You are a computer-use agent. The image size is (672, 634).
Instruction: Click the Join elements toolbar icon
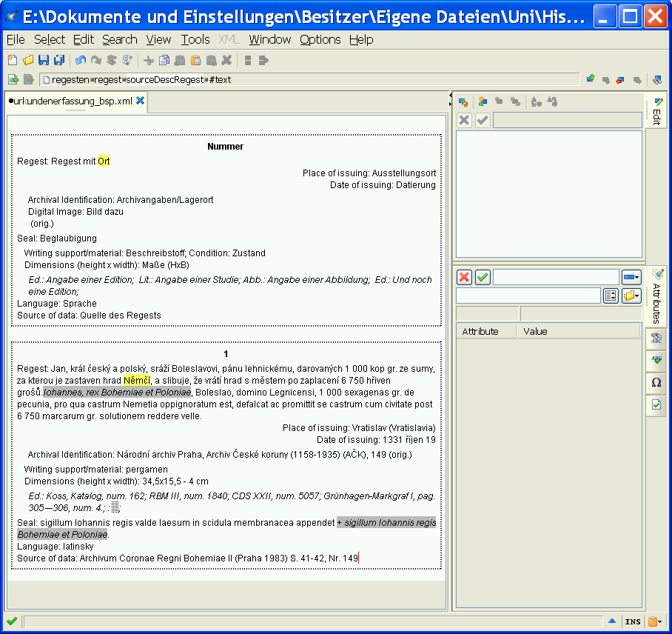(263, 61)
